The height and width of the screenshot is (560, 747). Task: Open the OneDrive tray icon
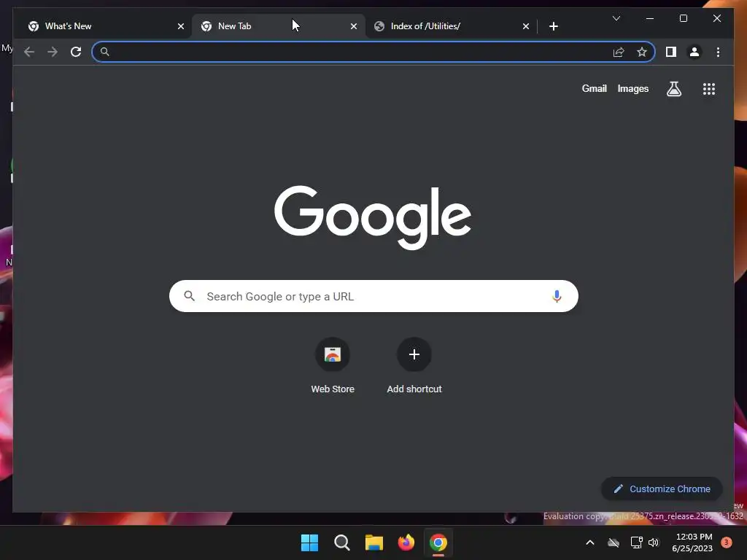point(613,542)
